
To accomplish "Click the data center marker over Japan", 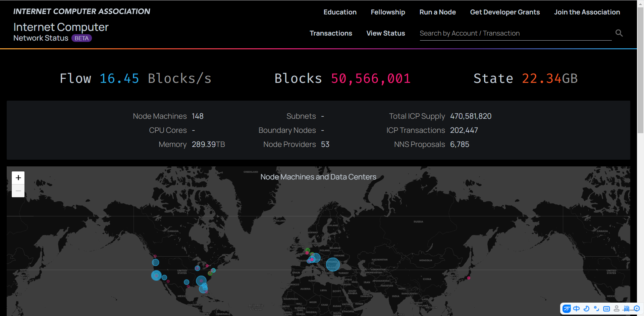I will pos(469,278).
